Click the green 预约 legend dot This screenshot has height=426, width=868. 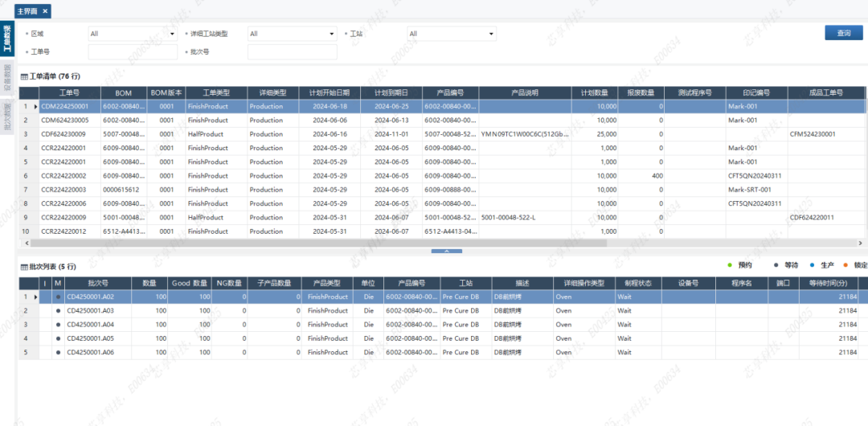[730, 265]
